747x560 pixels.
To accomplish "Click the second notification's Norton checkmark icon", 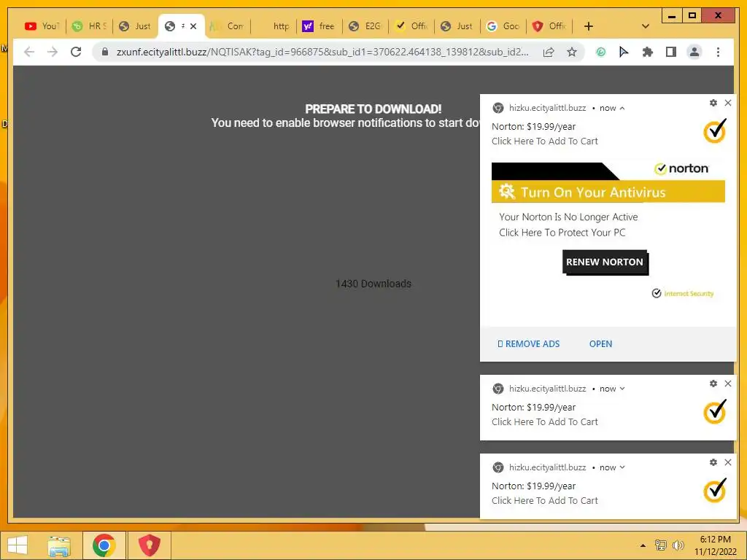I will (x=715, y=411).
